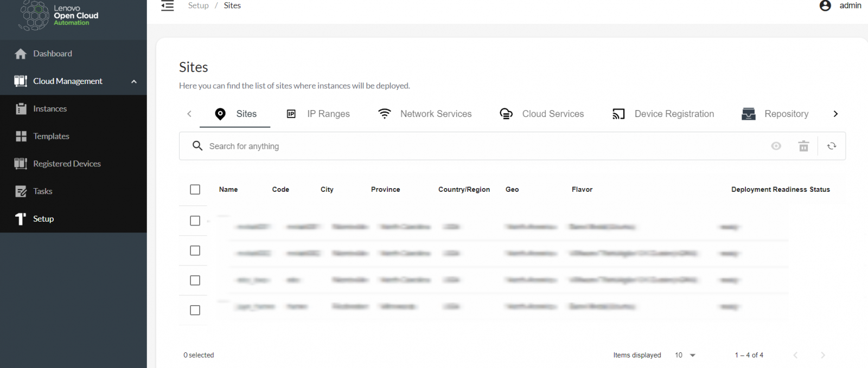Click the Lenovo Open Cloud Automation logo

(x=59, y=16)
